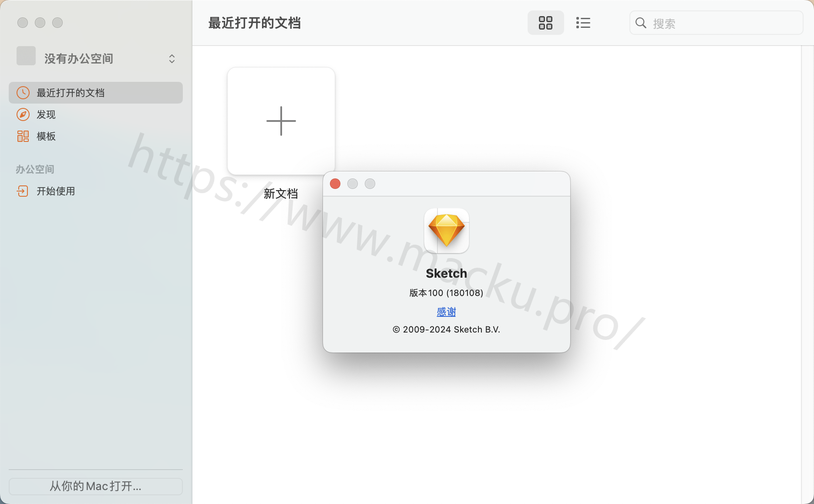Open the 模板 templates section
This screenshot has width=814, height=504.
(x=96, y=136)
